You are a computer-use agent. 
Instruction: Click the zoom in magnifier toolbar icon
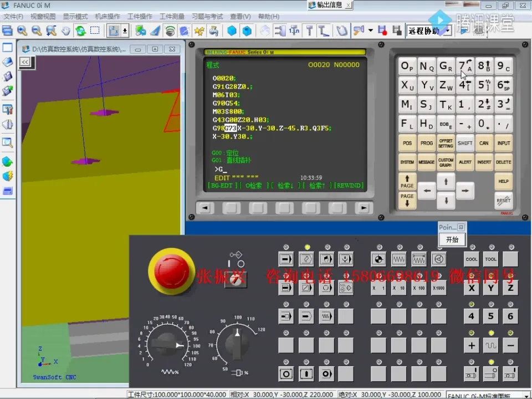(x=22, y=30)
